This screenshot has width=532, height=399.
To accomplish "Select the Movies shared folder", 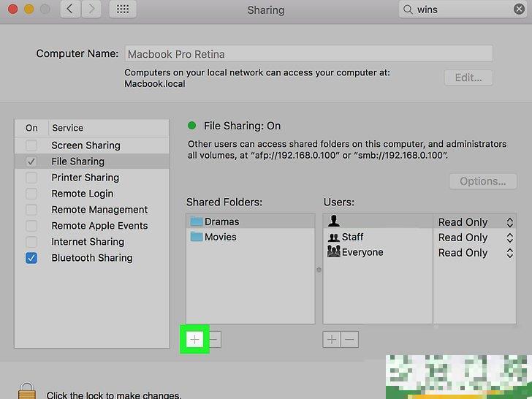I will click(220, 237).
